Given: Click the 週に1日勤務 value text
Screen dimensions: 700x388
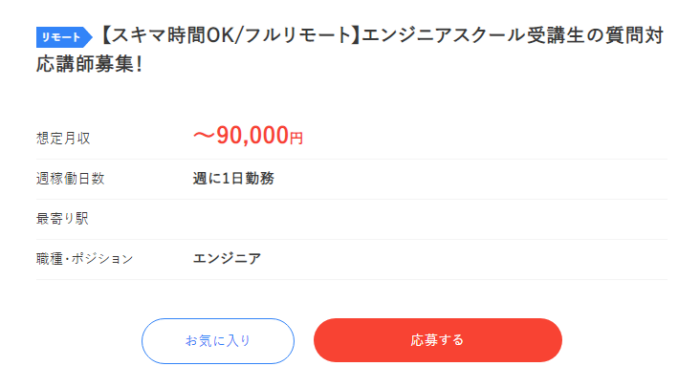Looking at the screenshot, I should (233, 179).
